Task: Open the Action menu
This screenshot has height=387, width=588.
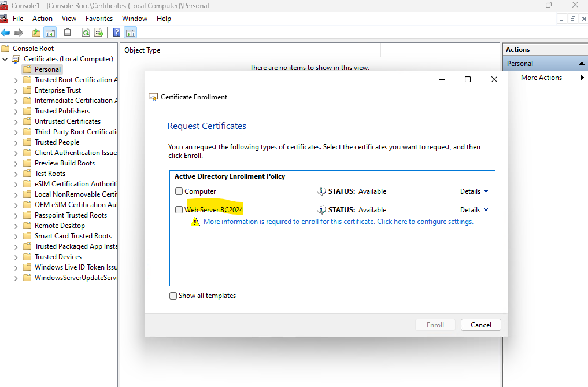Action: click(x=42, y=19)
